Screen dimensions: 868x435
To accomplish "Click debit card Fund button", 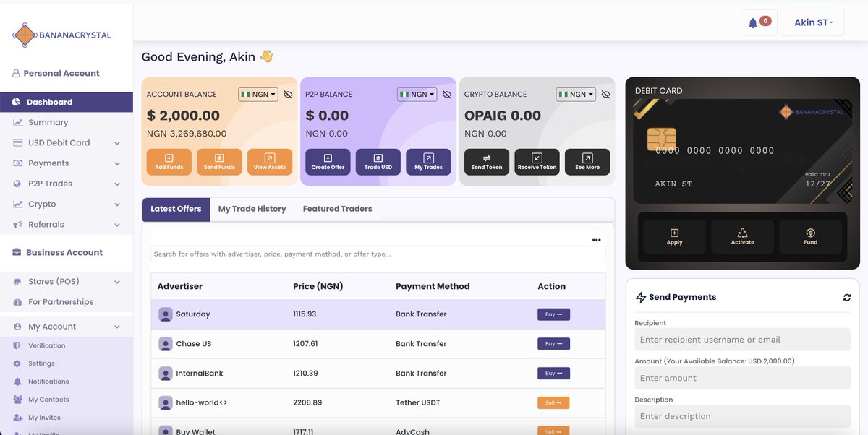I will point(810,236).
